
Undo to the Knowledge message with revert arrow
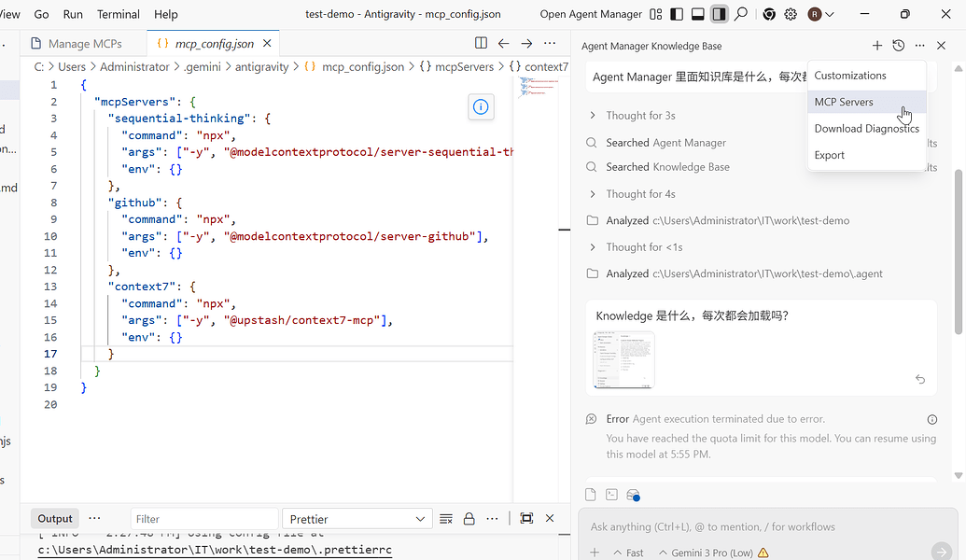[920, 379]
